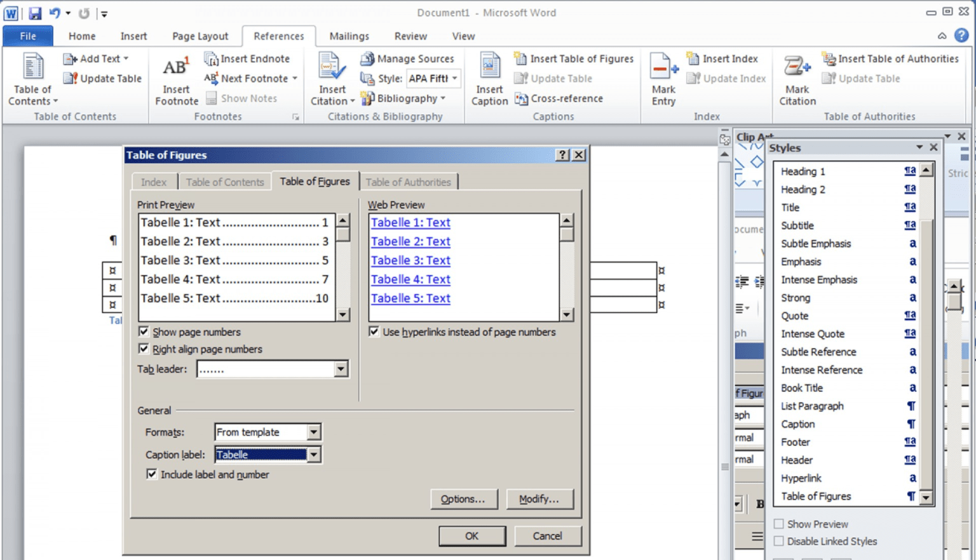Toggle Right align page numbers checkbox
Image resolution: width=976 pixels, height=560 pixels.
coord(144,349)
